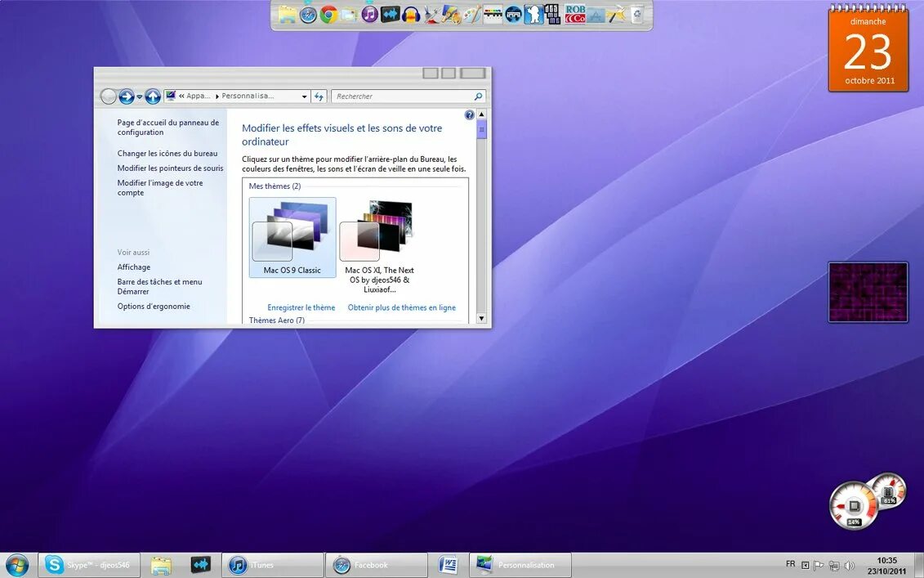Open the Windows Start orb
The image size is (924, 578).
[16, 566]
